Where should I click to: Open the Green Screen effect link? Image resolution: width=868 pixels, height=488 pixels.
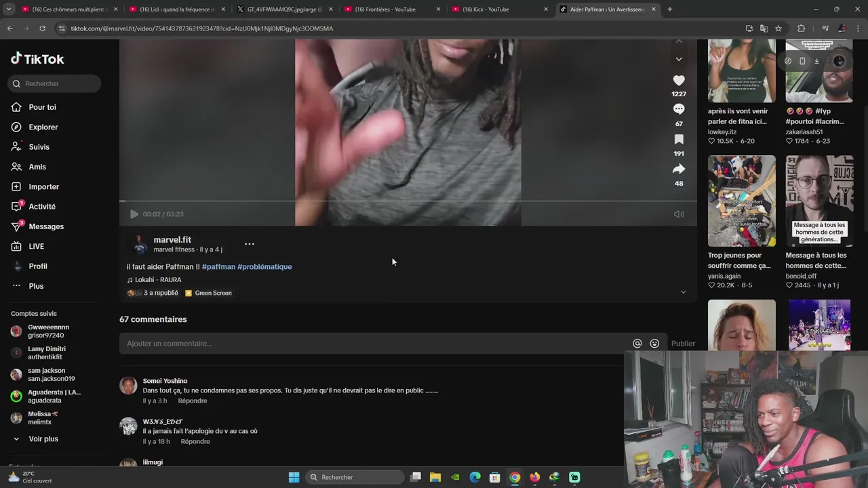pyautogui.click(x=208, y=293)
